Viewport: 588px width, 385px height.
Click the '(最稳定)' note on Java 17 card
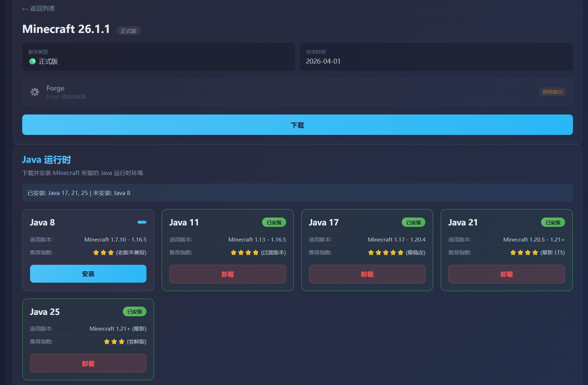[415, 253]
